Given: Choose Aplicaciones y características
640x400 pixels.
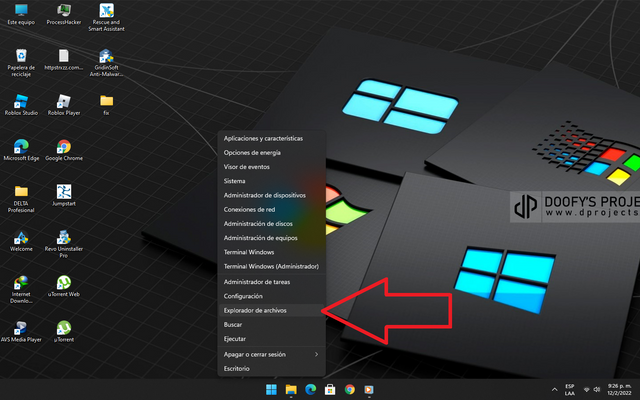Looking at the screenshot, I should click(x=271, y=138).
